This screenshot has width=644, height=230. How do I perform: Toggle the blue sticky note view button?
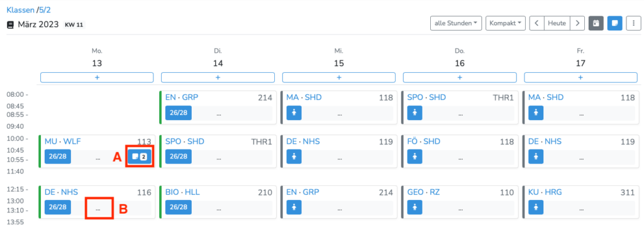pyautogui.click(x=615, y=23)
